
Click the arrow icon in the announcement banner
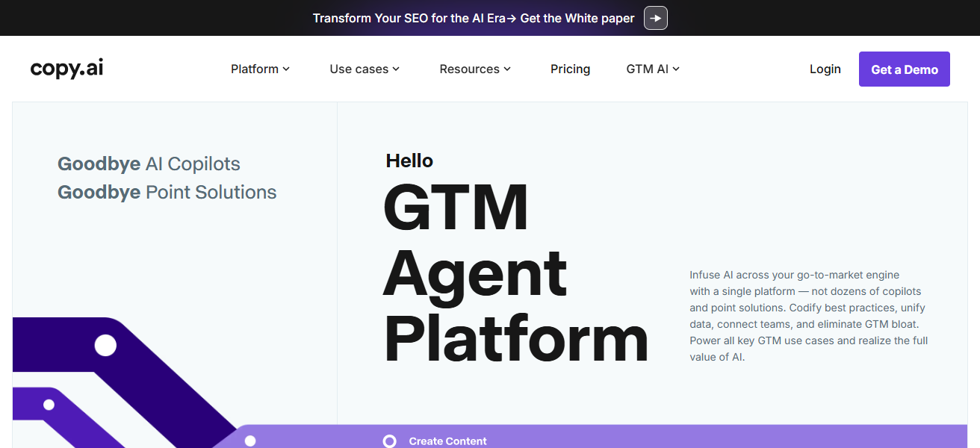[x=656, y=18]
